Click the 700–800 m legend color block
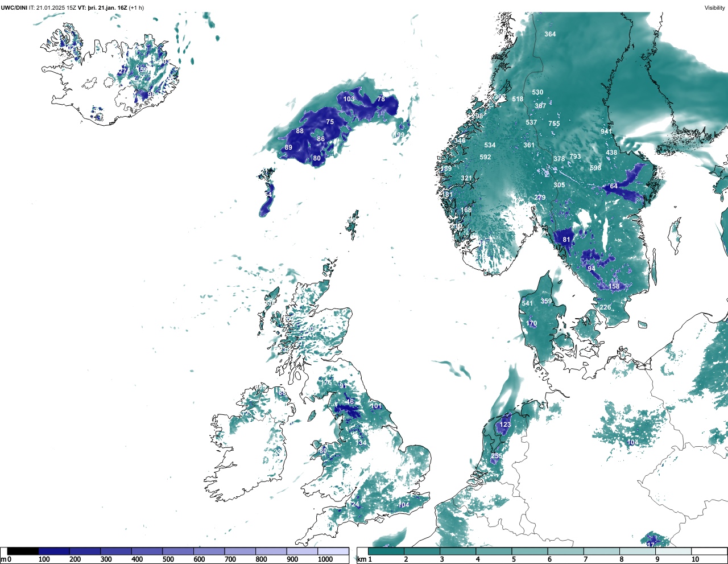 click(240, 551)
